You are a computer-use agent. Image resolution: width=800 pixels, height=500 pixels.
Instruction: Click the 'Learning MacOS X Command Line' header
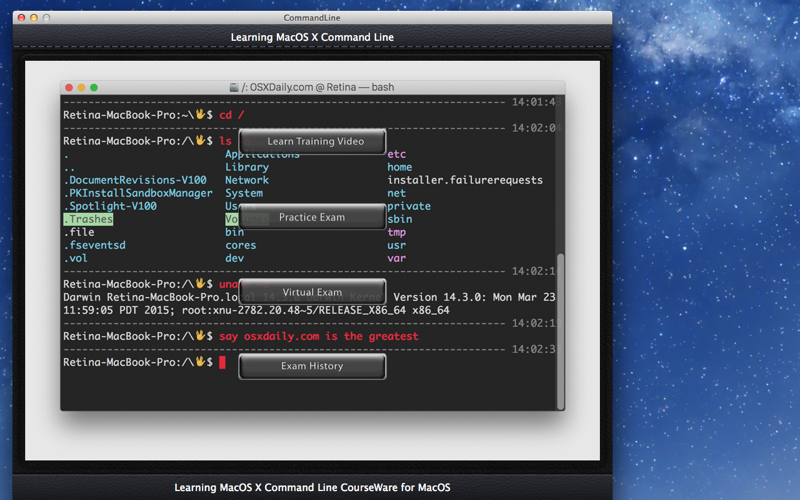tap(312, 37)
